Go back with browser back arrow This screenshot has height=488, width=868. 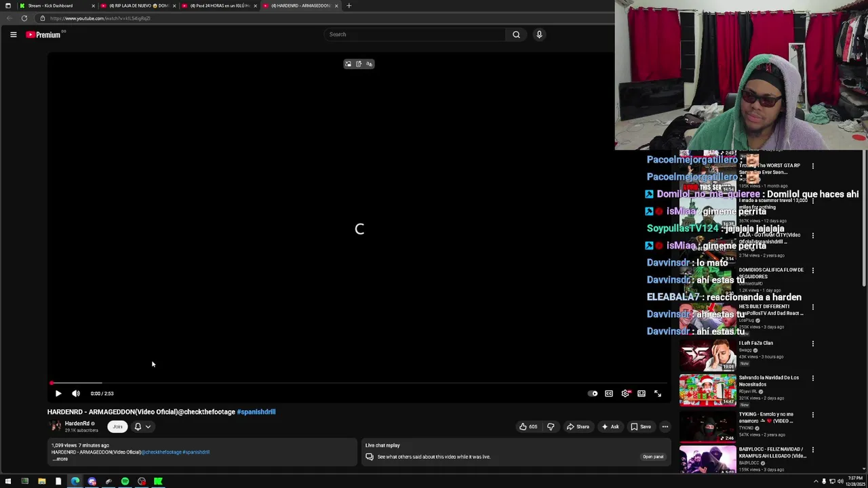click(9, 18)
